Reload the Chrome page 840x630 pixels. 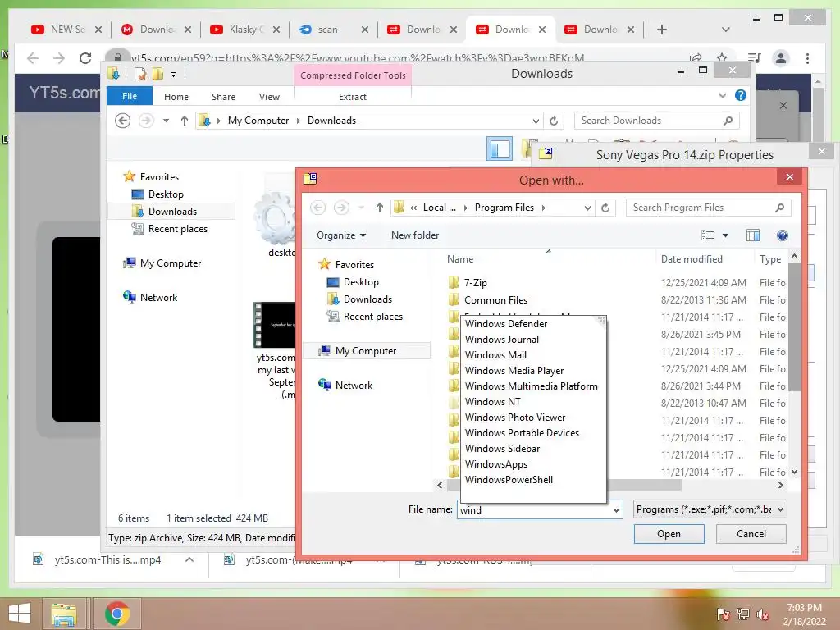(84, 58)
